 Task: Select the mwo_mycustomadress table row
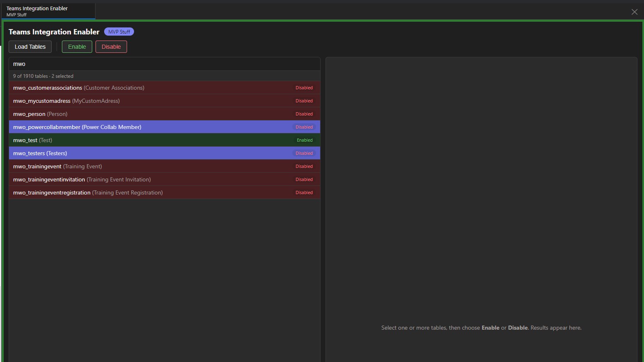click(164, 101)
